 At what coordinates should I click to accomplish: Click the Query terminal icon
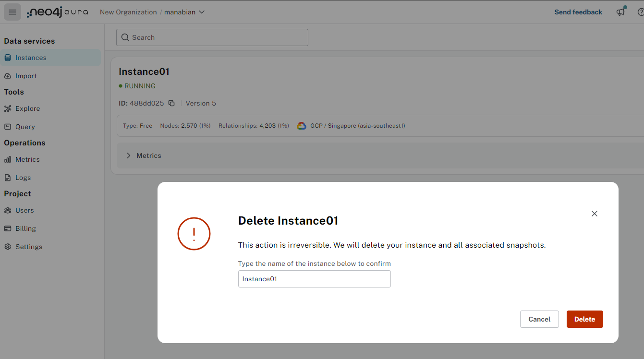pos(8,127)
